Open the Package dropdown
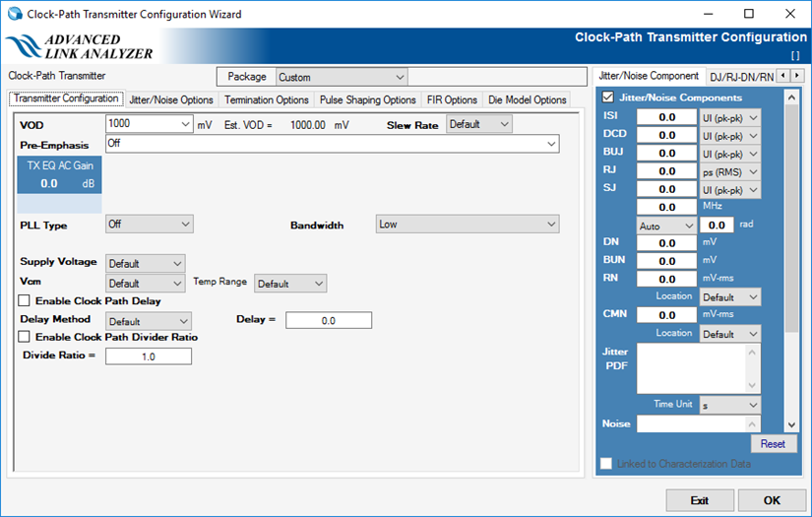The height and width of the screenshot is (517, 812). [x=341, y=77]
